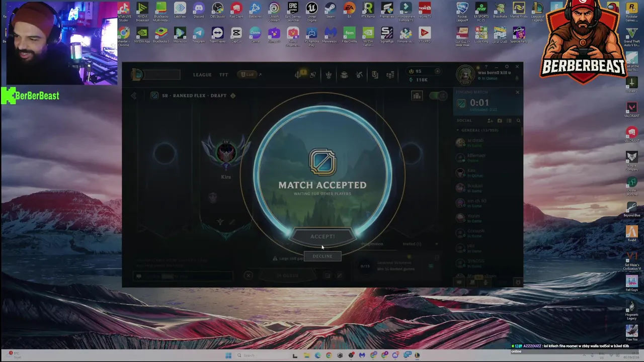Open the friends list view options icon

pyautogui.click(x=509, y=121)
